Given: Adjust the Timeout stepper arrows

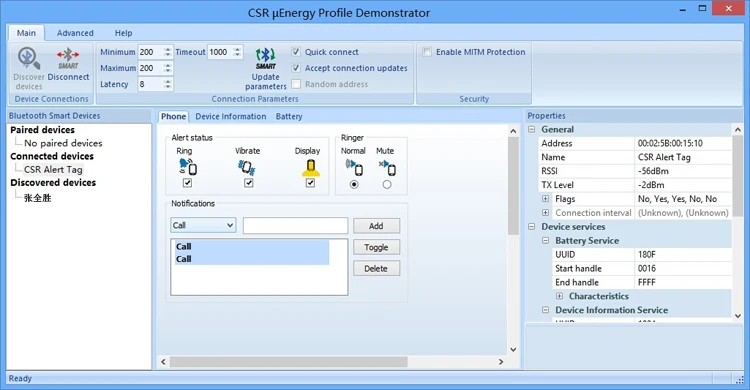Looking at the screenshot, I should (237, 52).
